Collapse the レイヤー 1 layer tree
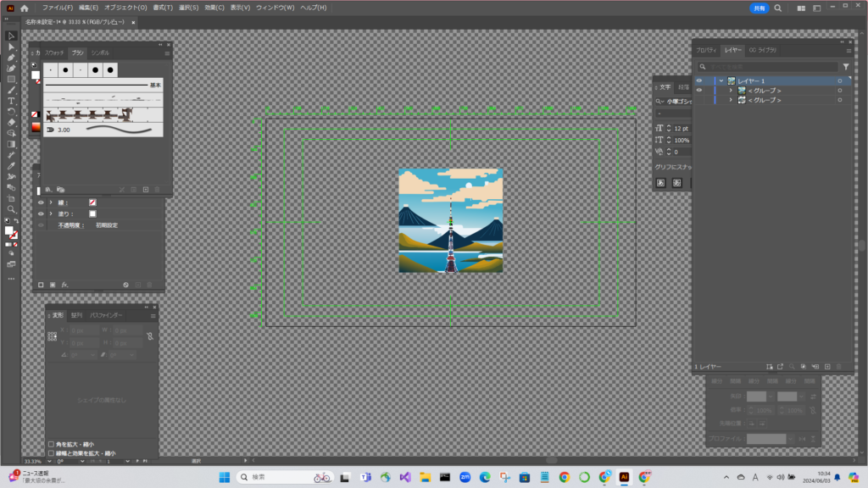Screen dimensions: 868x488 721,81
